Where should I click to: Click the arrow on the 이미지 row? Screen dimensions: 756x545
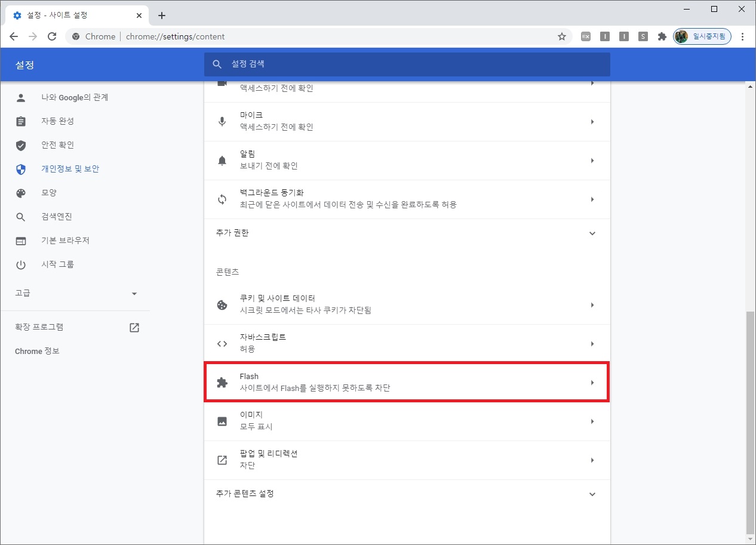click(592, 421)
